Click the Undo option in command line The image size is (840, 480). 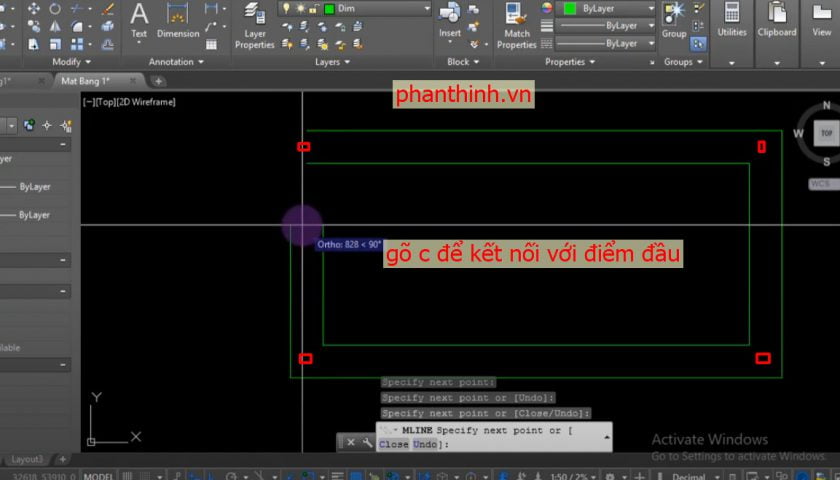(425, 444)
